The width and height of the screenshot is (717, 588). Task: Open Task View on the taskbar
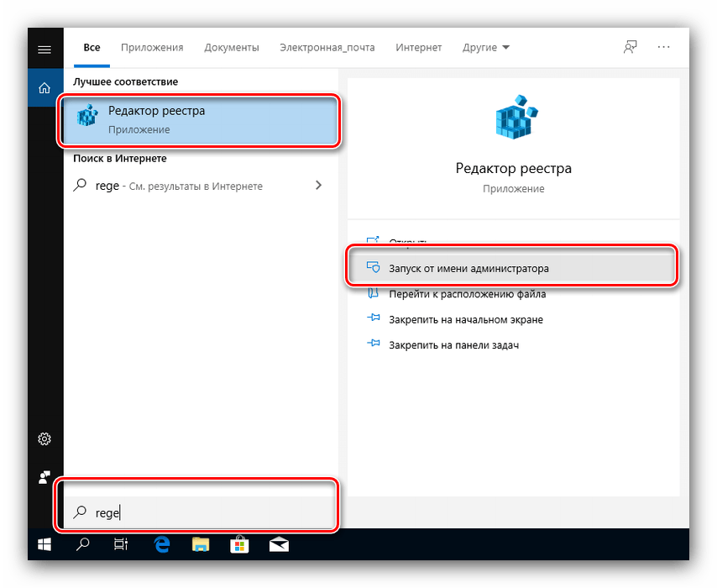point(121,544)
